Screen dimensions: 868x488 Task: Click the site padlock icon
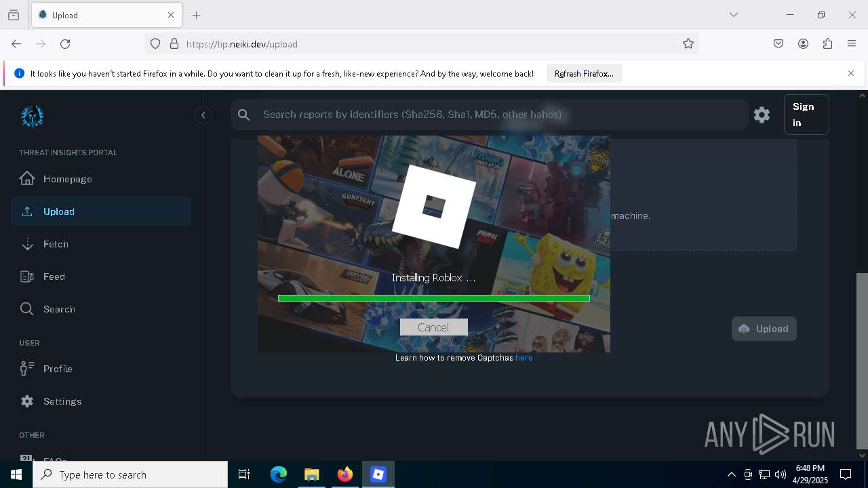click(x=174, y=43)
